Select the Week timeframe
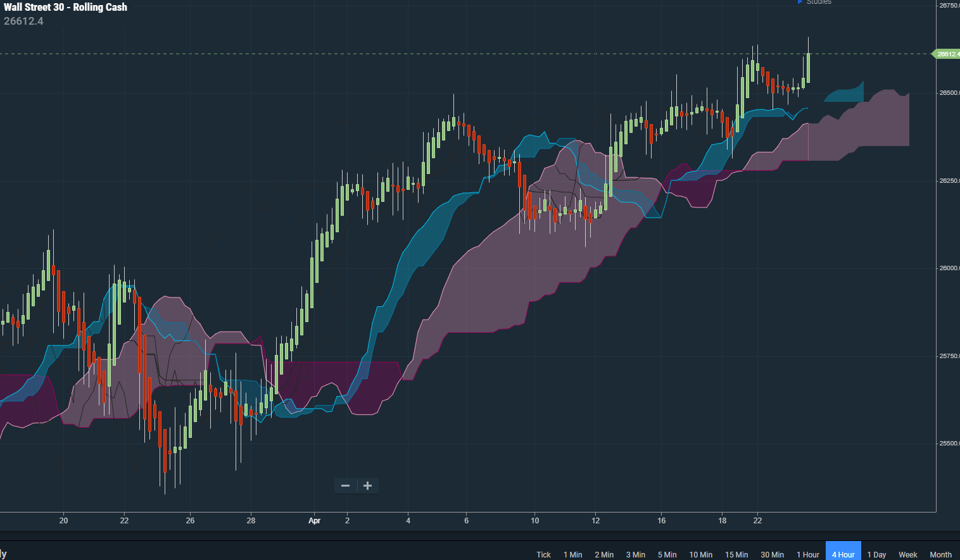960x560 pixels. click(908, 554)
